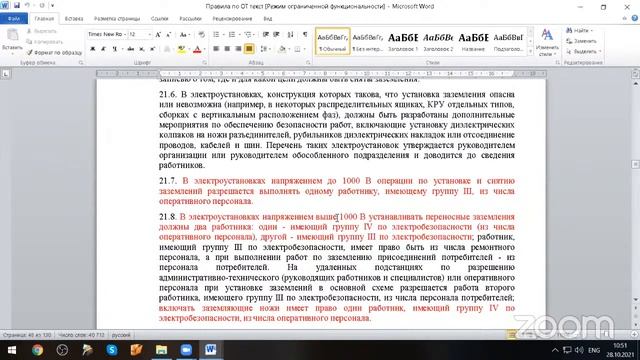Apply superscript formatting
The image size is (640, 360).
point(152,49)
